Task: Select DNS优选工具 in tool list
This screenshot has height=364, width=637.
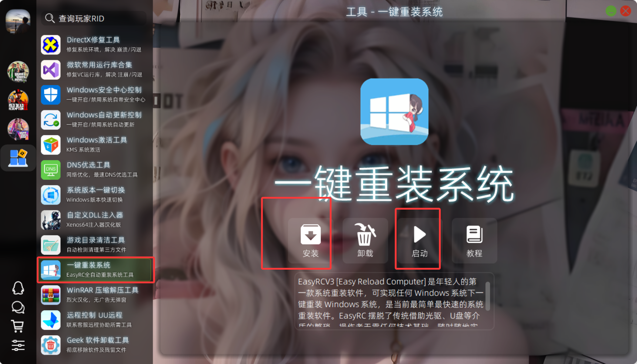Action: (x=95, y=170)
